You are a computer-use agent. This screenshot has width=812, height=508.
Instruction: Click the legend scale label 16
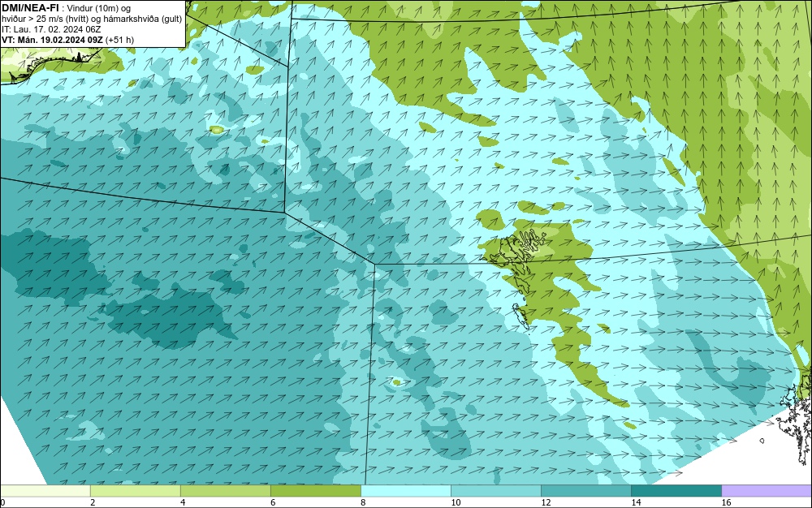[x=726, y=502]
